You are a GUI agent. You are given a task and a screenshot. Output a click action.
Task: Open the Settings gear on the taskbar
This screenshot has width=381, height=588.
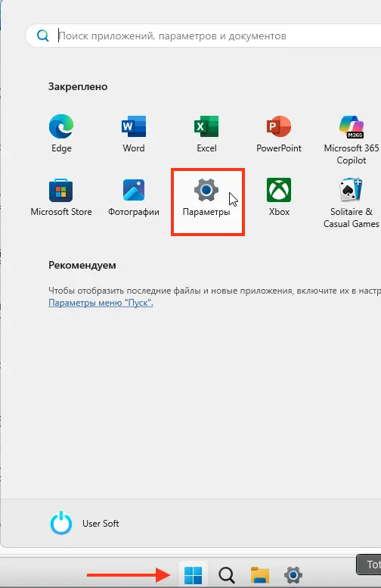[x=293, y=574]
